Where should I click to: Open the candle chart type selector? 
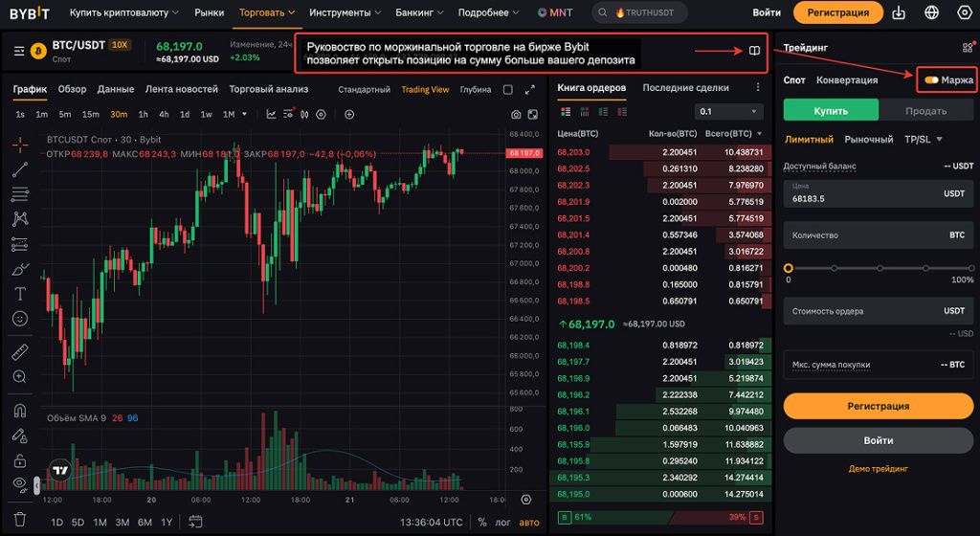coord(304,114)
